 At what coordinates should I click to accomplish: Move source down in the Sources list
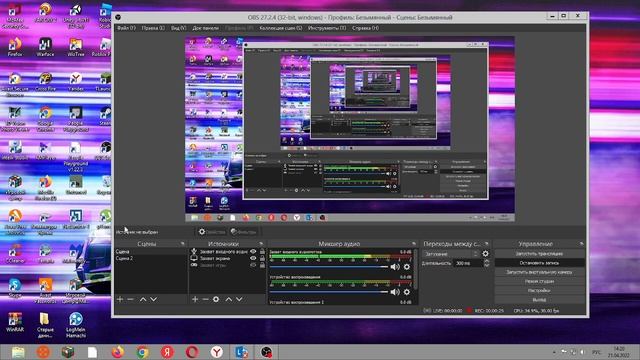point(239,299)
